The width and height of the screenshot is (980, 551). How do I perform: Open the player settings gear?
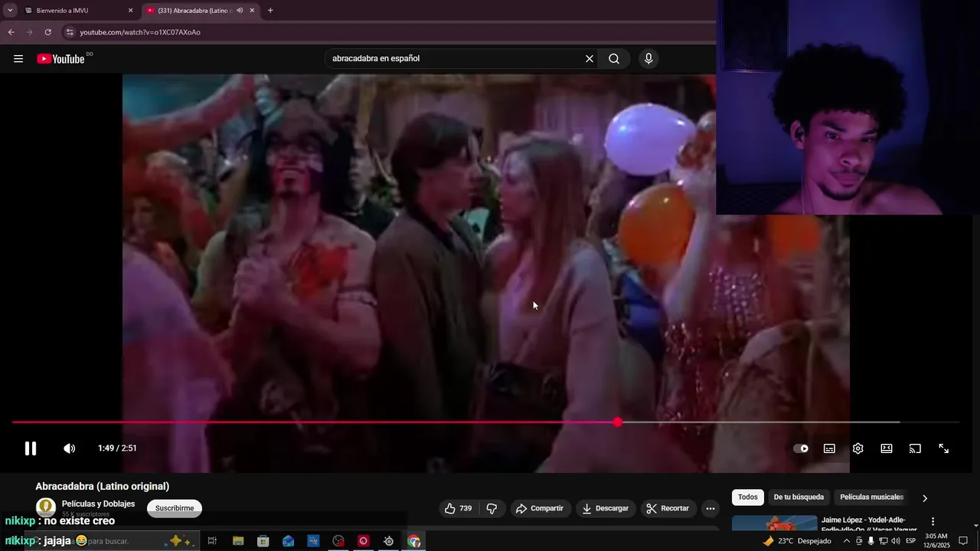click(858, 448)
